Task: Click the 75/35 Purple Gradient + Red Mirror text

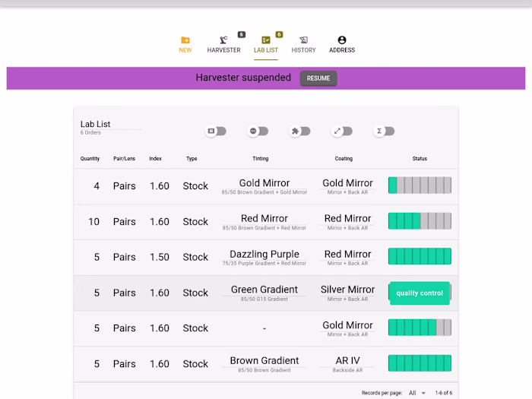Action: [264, 264]
